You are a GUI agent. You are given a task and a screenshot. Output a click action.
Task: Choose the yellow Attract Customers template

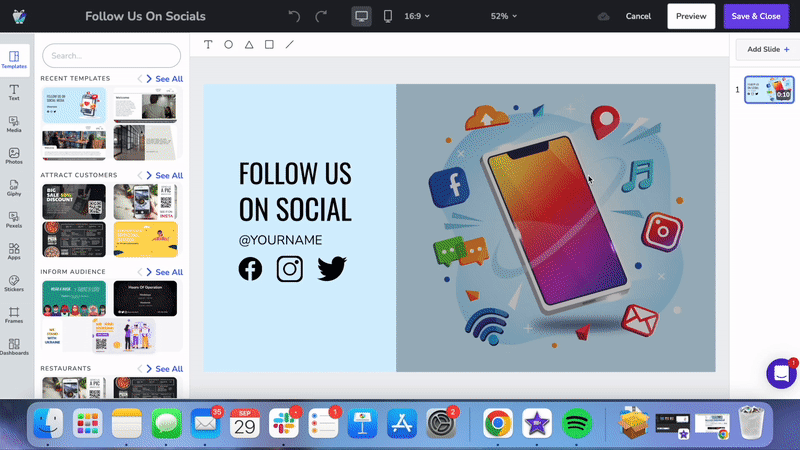coord(145,239)
